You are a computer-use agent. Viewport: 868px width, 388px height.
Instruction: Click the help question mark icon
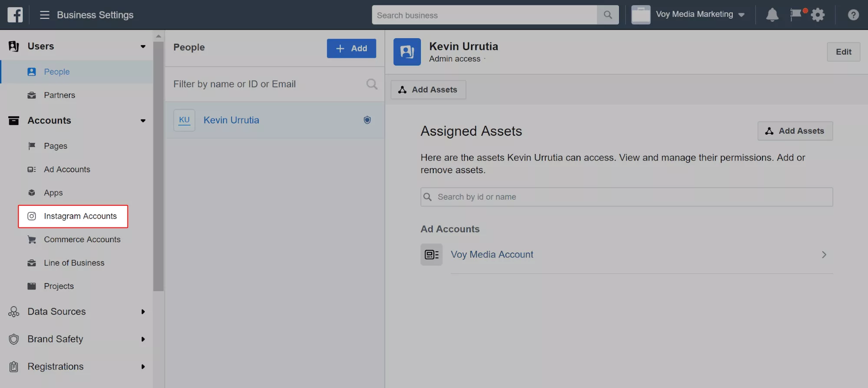853,15
